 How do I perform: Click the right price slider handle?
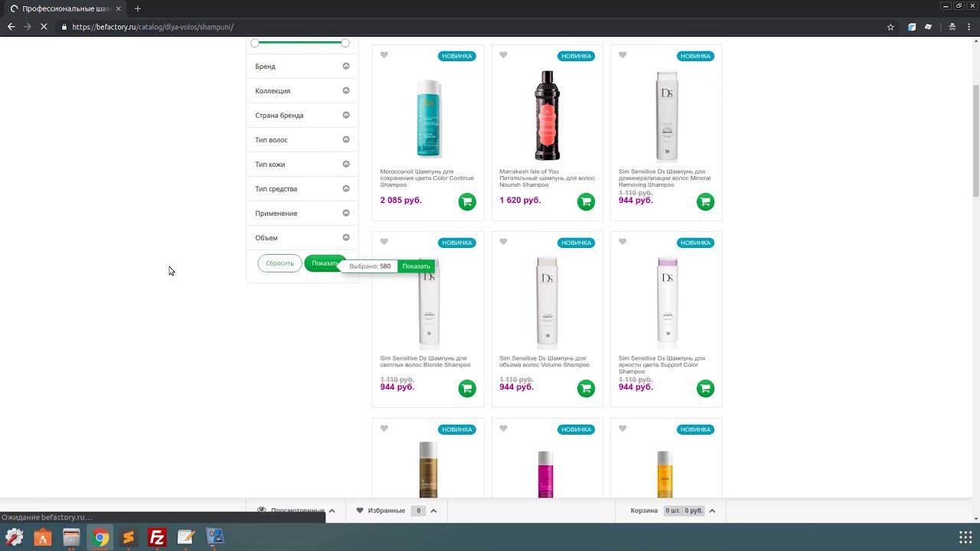345,43
